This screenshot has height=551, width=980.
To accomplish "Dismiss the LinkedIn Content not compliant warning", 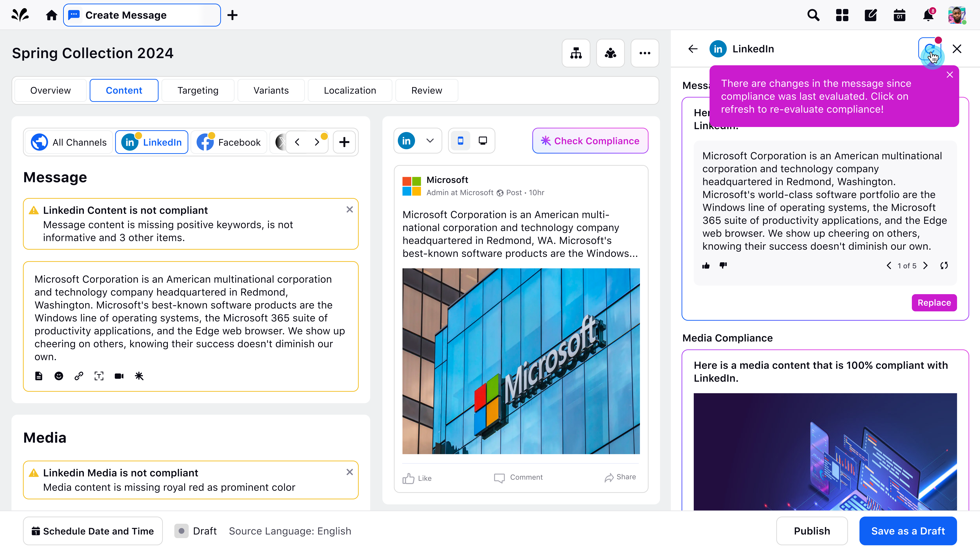I will [x=350, y=210].
